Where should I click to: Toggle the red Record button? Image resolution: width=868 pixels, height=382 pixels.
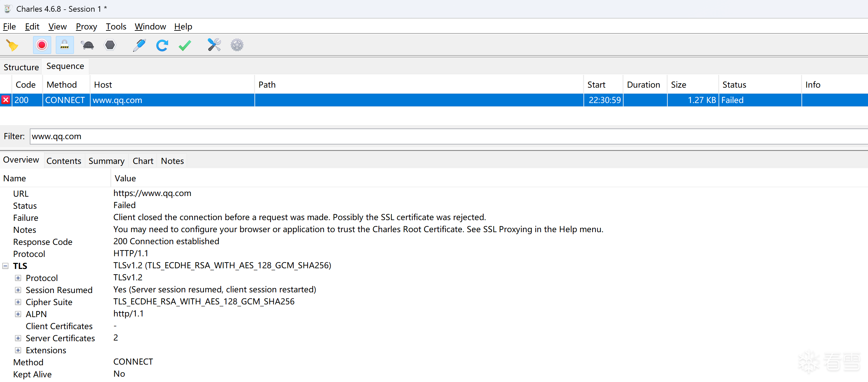42,45
